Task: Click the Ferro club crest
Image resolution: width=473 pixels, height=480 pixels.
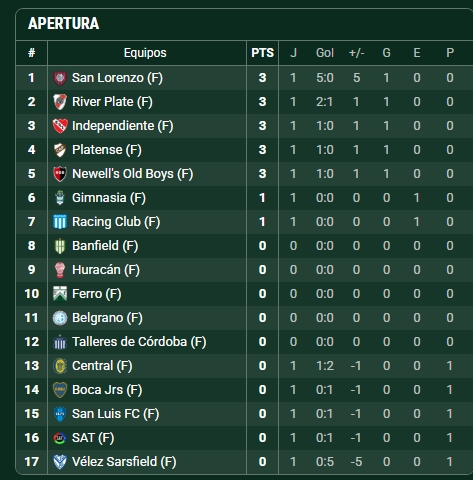Action: point(60,294)
